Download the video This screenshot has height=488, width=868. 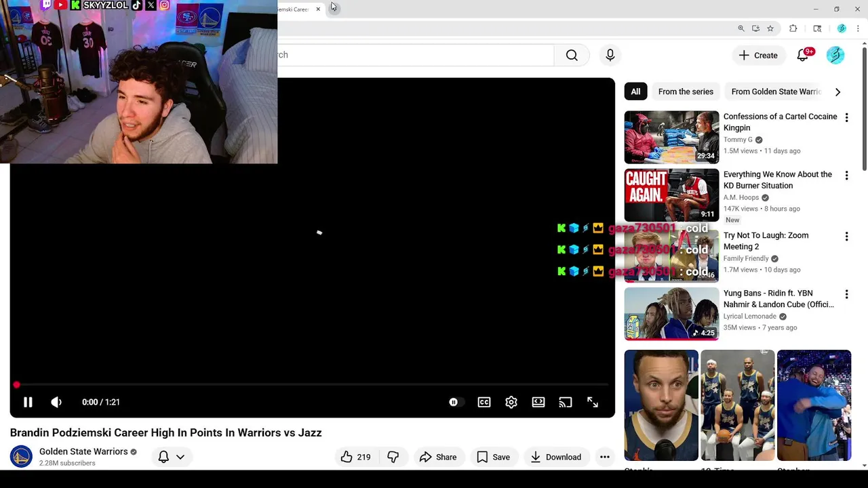point(556,457)
